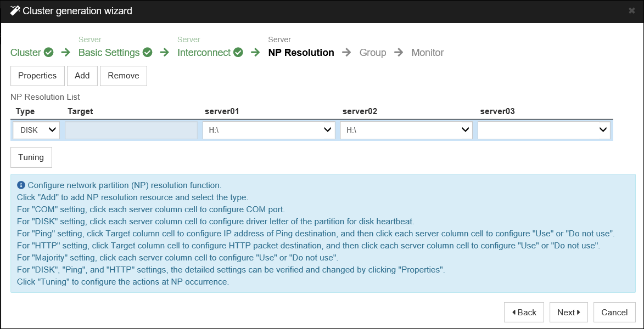The height and width of the screenshot is (329, 644).
Task: Click green checkmark beside Cluster step
Action: click(x=49, y=52)
